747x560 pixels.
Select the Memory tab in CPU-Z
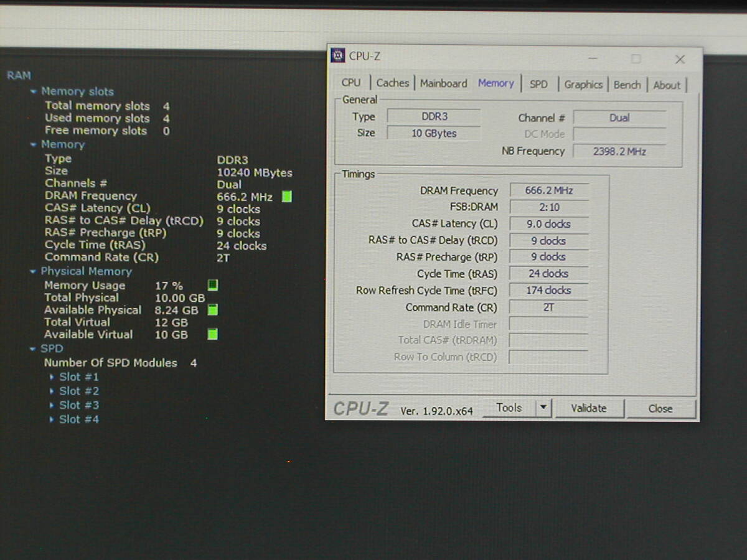tap(496, 83)
